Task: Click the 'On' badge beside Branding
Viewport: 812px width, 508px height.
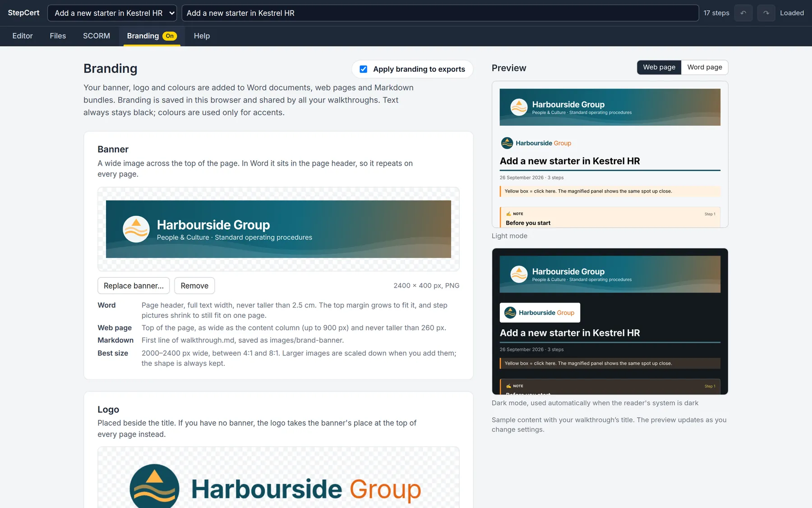Action: click(x=170, y=36)
